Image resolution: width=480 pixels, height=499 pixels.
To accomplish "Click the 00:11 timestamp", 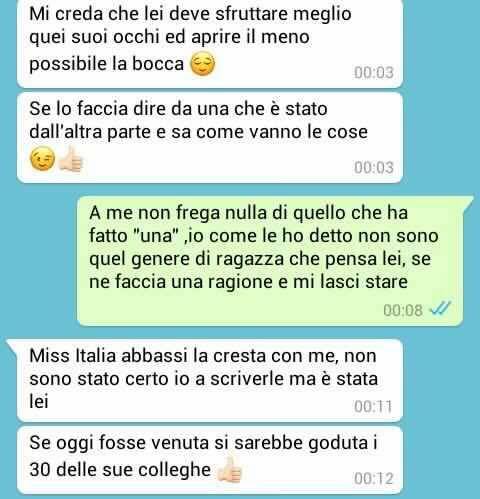I will coord(373,406).
